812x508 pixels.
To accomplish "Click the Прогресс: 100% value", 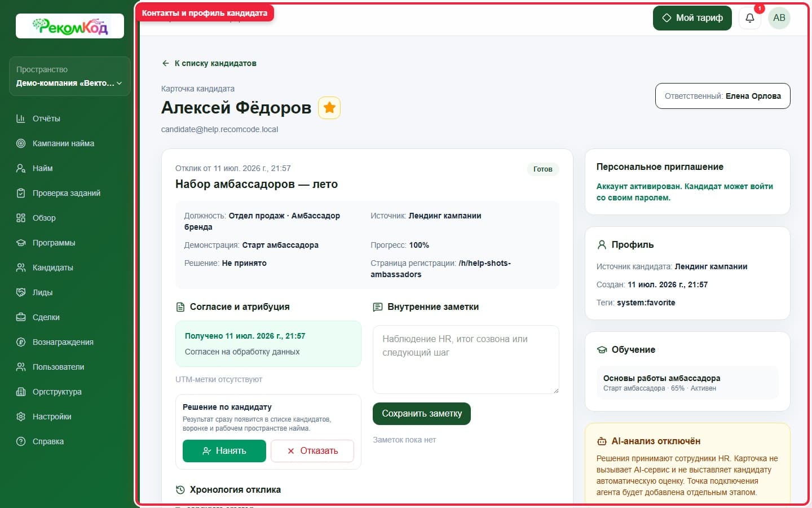I will tap(419, 245).
